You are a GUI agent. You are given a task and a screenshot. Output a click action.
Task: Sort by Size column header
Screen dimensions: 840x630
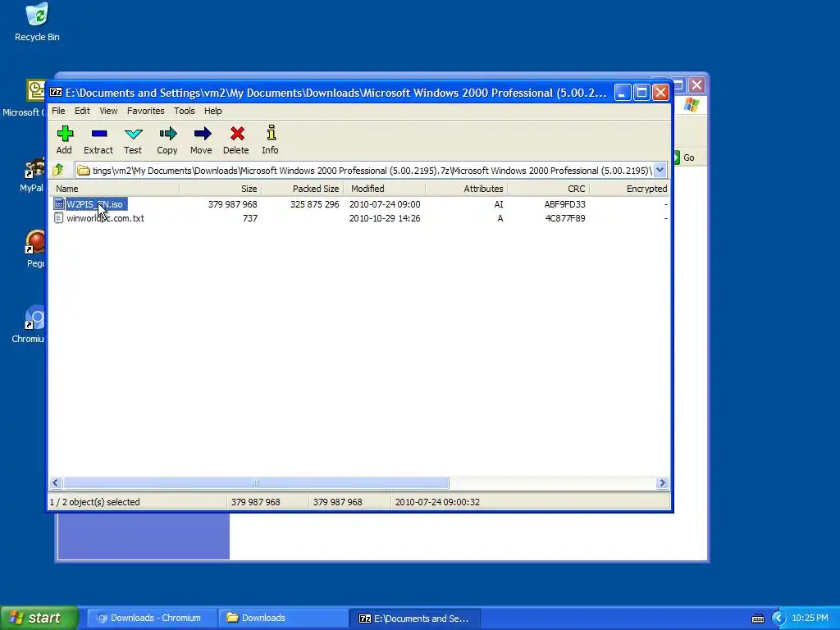[x=220, y=189]
